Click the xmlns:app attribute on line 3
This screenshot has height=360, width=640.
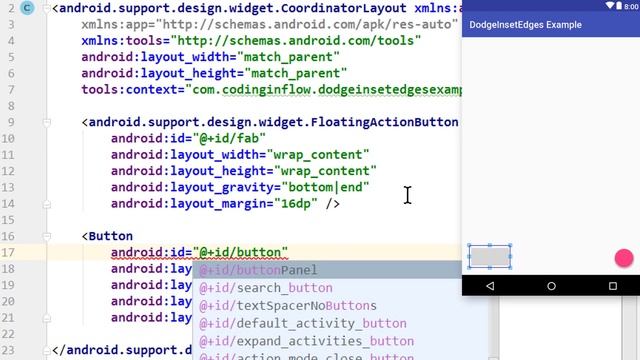coord(269,24)
